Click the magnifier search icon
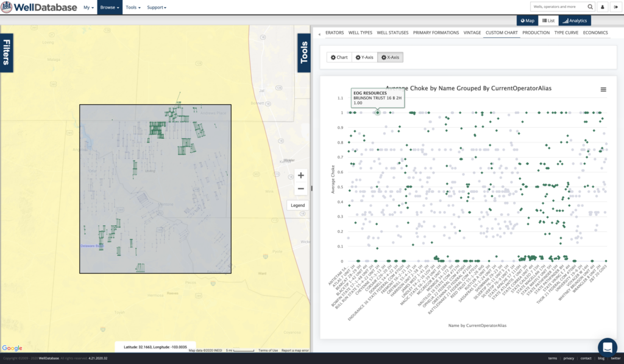Screen dimensions: 624x364 coord(590,7)
